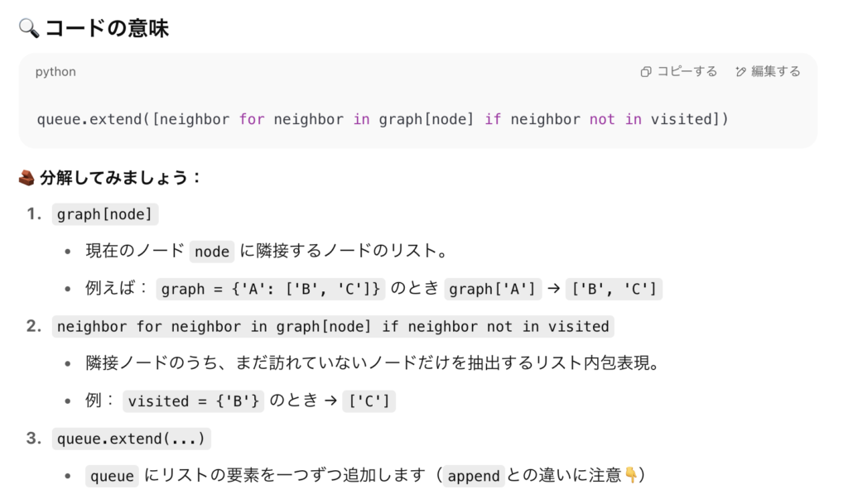Click the graph = {'A': ['B', 'C']} code chip
This screenshot has height=504, width=848.
click(x=271, y=289)
